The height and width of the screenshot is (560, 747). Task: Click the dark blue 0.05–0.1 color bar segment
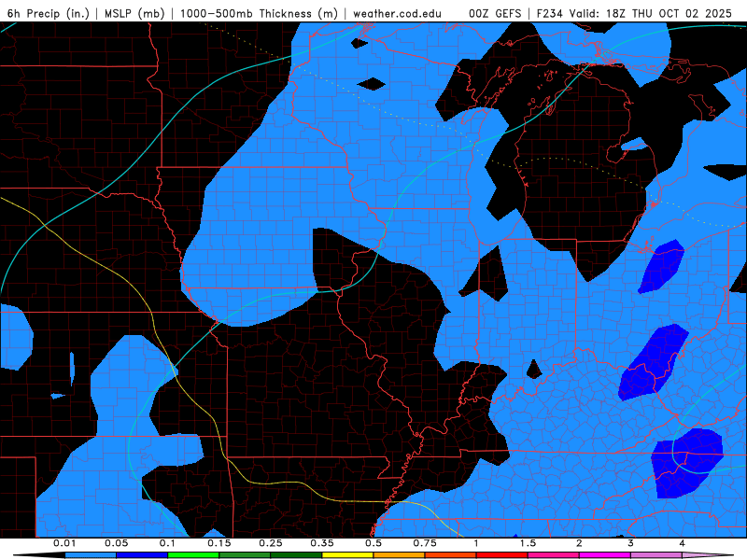(142, 555)
